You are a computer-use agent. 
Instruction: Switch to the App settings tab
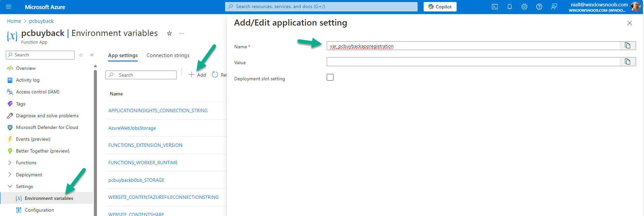(x=123, y=55)
